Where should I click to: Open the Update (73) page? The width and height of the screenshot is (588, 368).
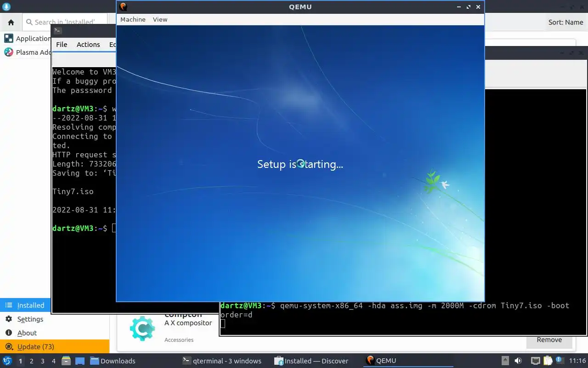[55, 347]
